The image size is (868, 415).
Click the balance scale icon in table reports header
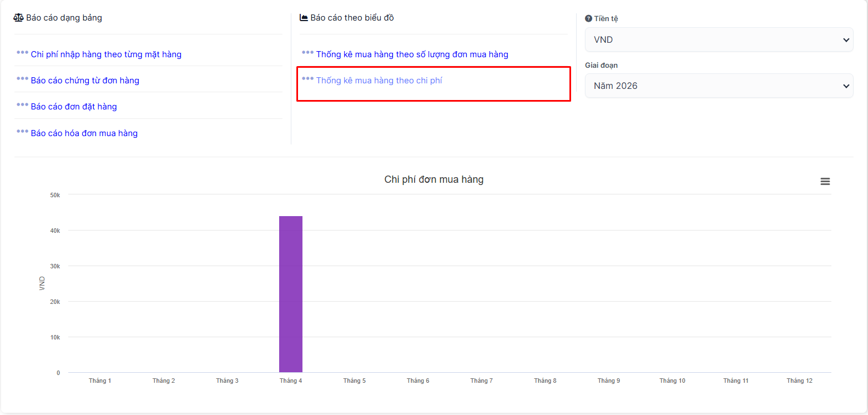point(19,18)
